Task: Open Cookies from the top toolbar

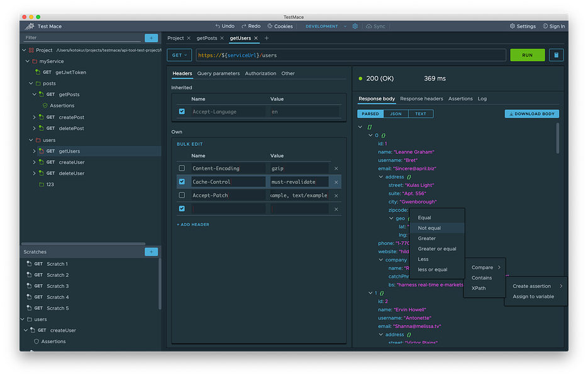Action: [280, 26]
